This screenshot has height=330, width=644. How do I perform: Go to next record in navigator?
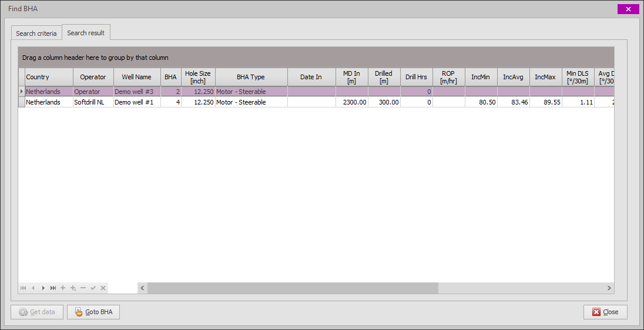point(43,288)
